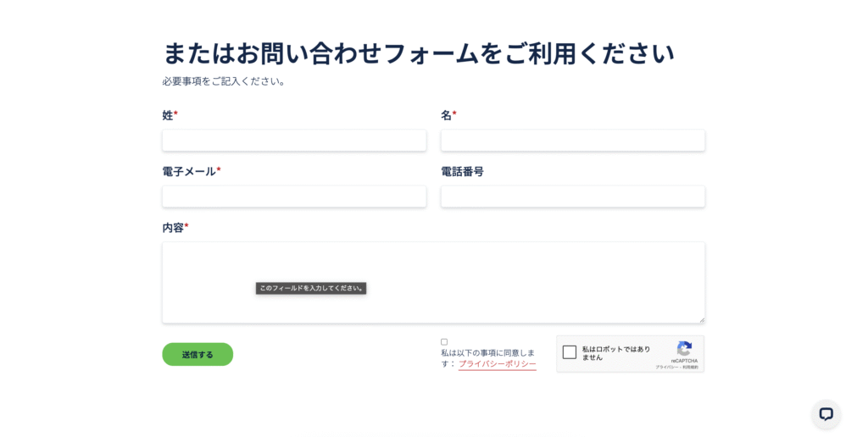This screenshot has width=868, height=437.
Task: Click the reCAPTCHA logo icon
Action: pyautogui.click(x=684, y=348)
